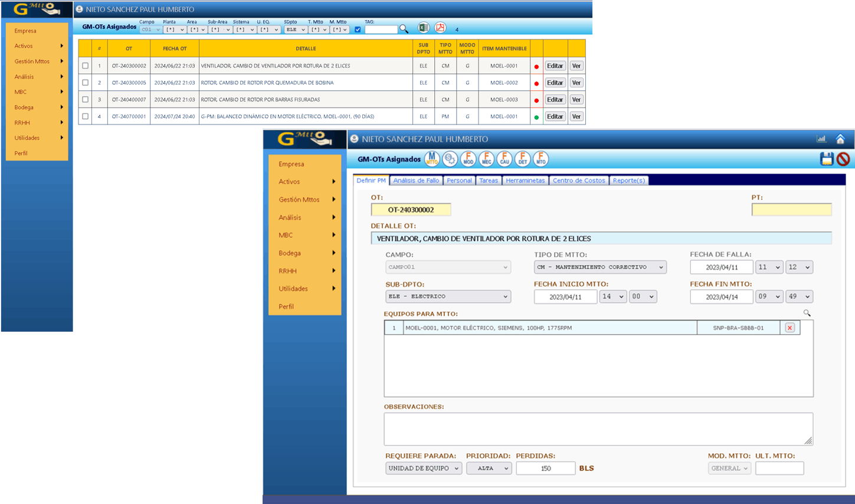Switch to the Análisis de Fallo tab
Image resolution: width=855 pixels, height=504 pixels.
(x=416, y=181)
